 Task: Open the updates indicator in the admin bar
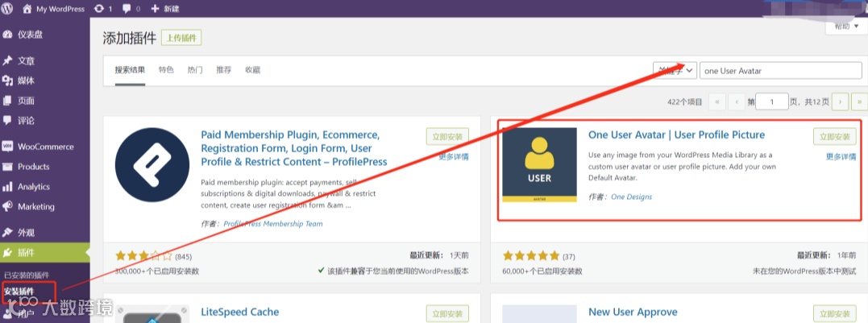tap(103, 9)
